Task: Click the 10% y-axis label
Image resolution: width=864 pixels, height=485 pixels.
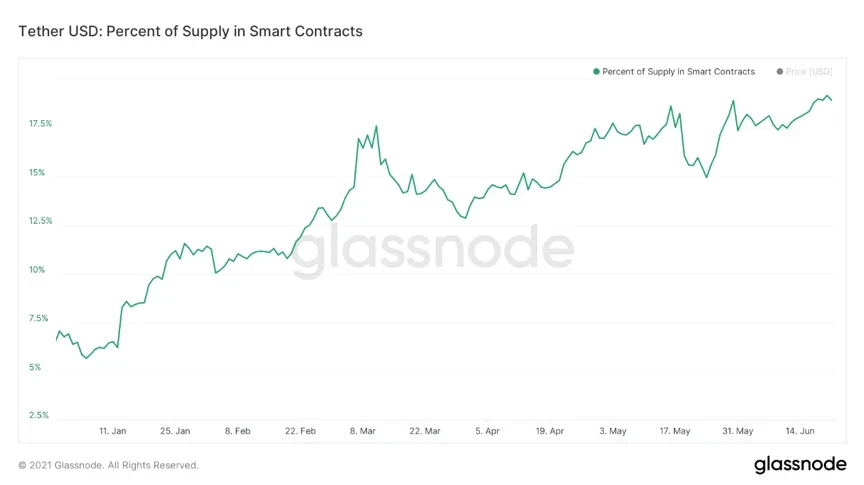Action: click(x=37, y=270)
